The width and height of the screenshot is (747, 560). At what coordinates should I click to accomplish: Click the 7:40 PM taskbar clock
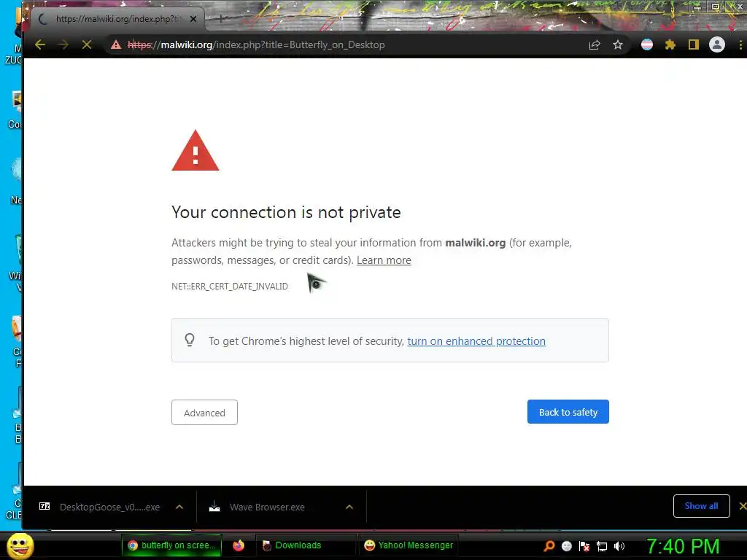pos(683,546)
